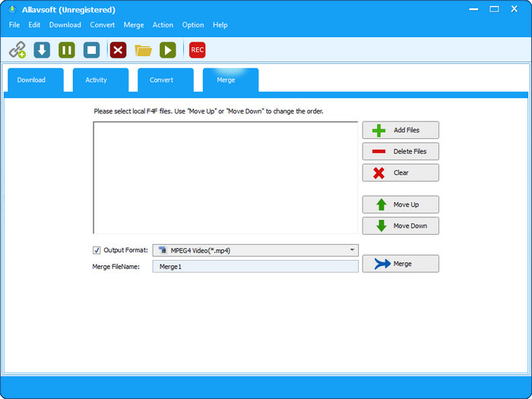Click the Move Up button
Screen dimensions: 532x399
coord(401,204)
